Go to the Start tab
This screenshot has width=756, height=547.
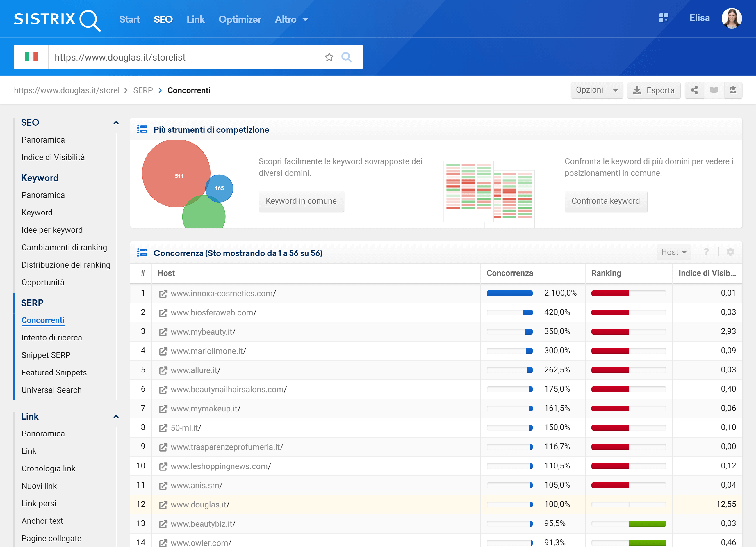[130, 19]
